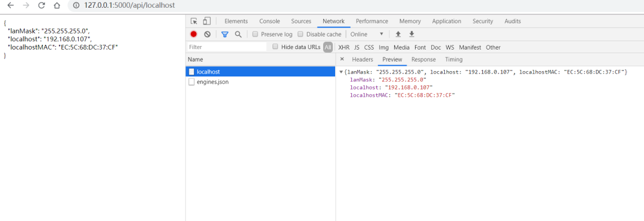The height and width of the screenshot is (221, 644).
Task: Switch to the Memory tab
Action: (x=410, y=21)
